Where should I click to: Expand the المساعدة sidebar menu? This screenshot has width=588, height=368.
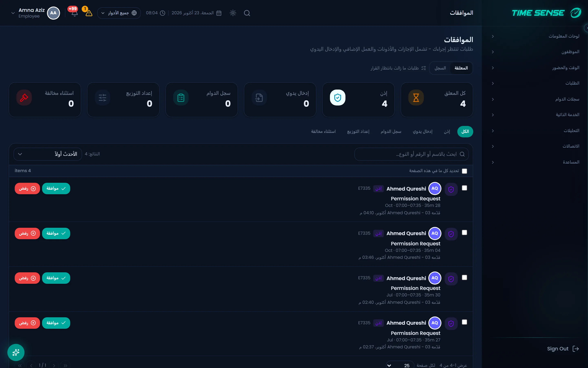click(x=536, y=162)
